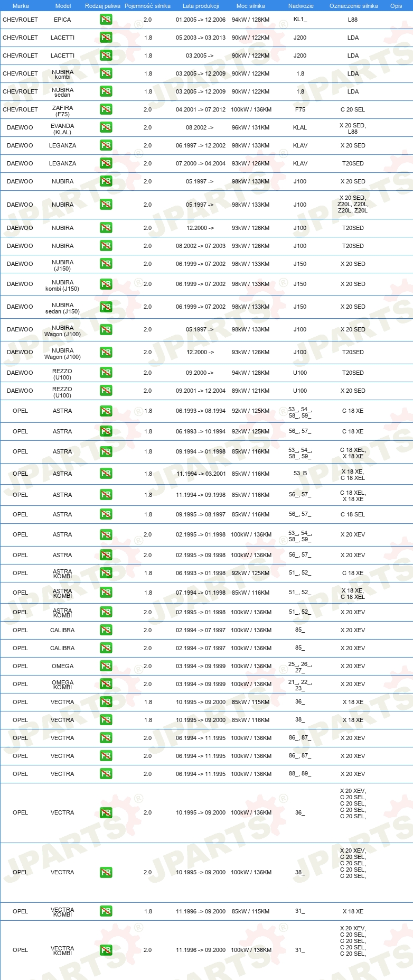The image size is (413, 980).
Task: Click petrol icon for Daewoo Nubira sedan (J150)
Action: click(106, 307)
